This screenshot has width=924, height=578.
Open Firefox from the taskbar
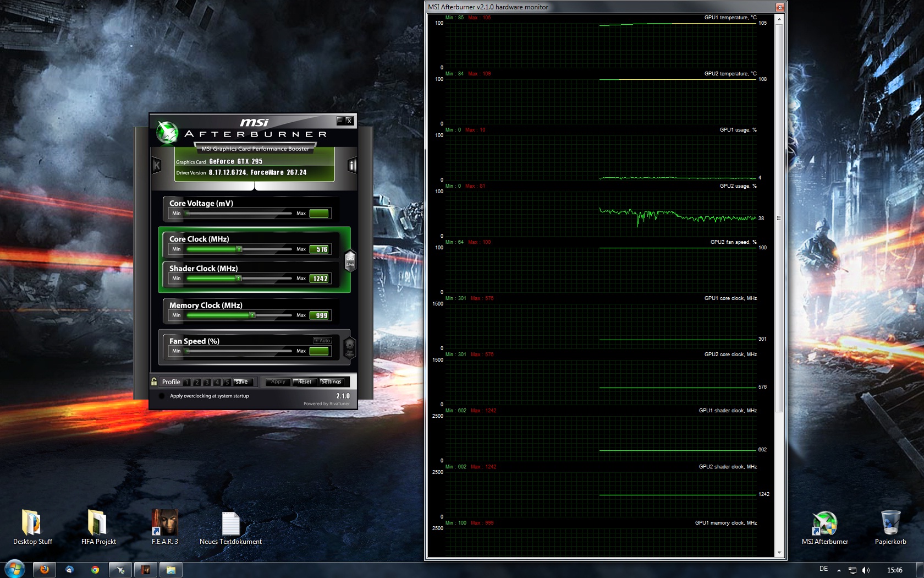point(45,570)
